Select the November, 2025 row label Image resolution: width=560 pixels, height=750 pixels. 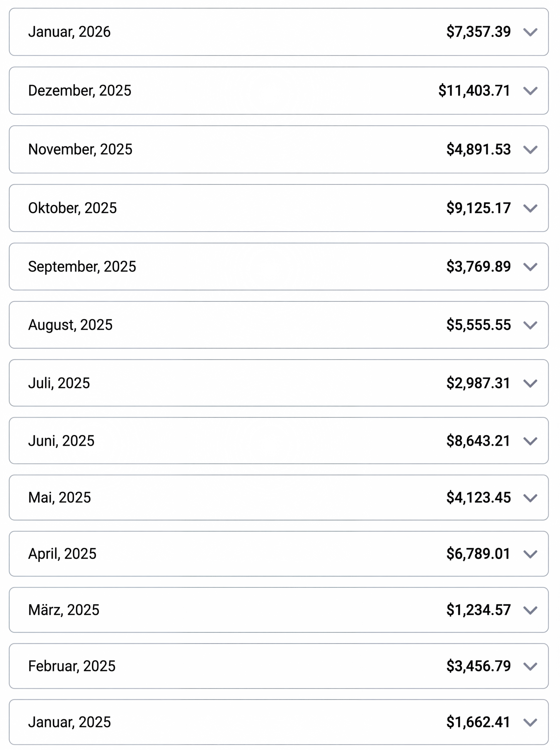(x=80, y=149)
